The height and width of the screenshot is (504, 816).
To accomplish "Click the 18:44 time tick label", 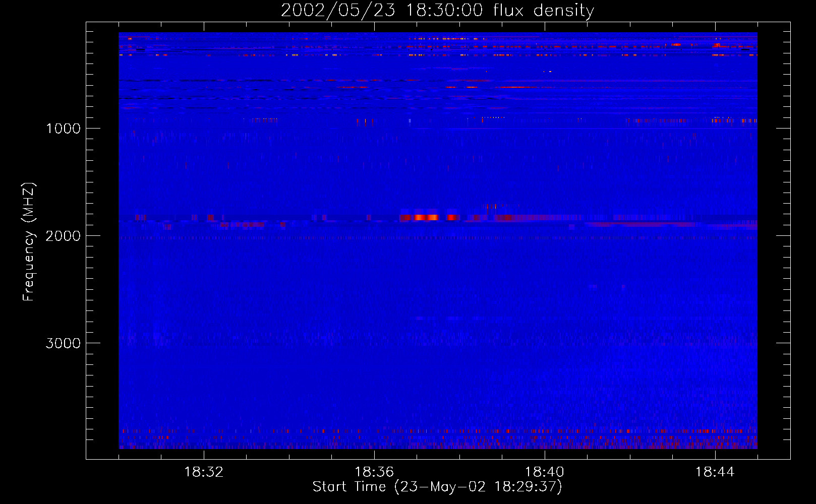I will (715, 472).
